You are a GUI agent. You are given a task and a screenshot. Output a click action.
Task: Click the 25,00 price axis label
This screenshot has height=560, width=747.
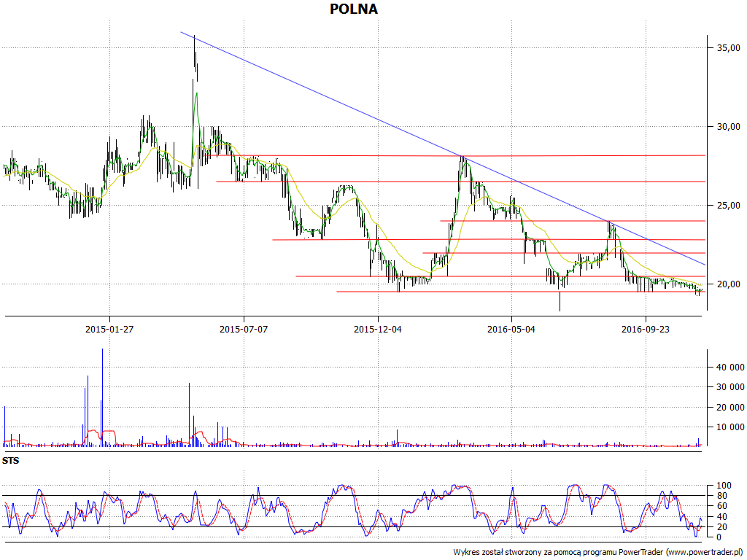[x=729, y=205]
